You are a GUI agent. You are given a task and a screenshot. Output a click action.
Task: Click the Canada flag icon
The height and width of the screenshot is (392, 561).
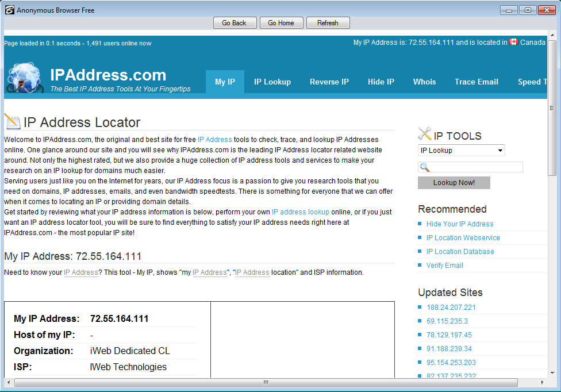(x=514, y=42)
